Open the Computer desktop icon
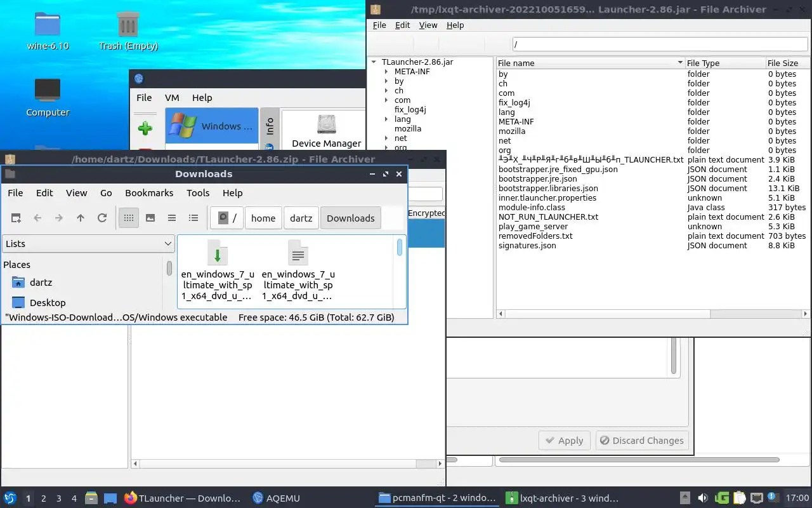 pos(48,98)
